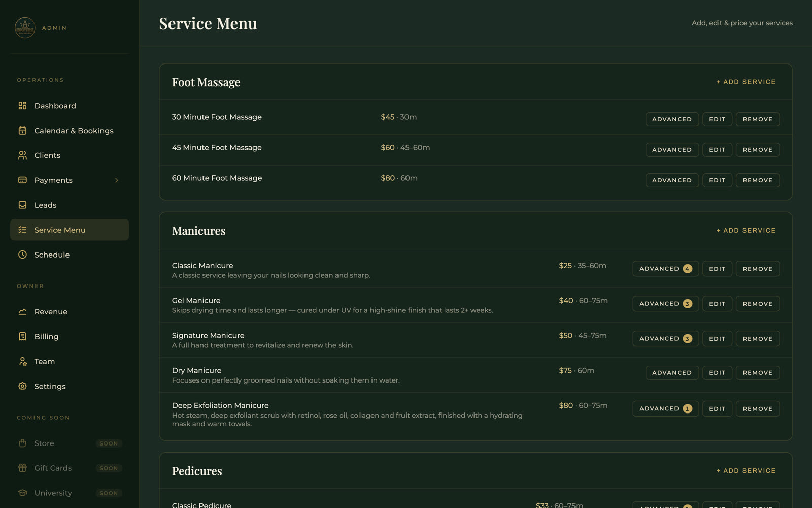The image size is (812, 508).
Task: Click the Leads inbox icon
Action: 22,205
